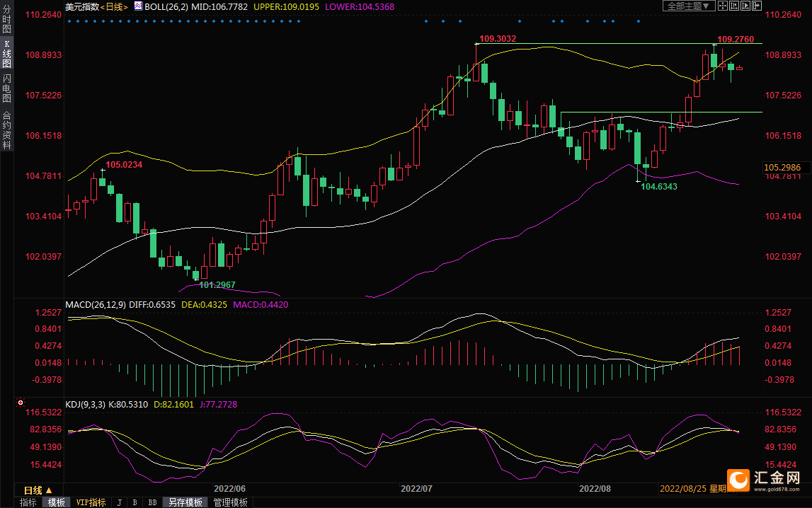Click the 另存模板 button
Image resolution: width=812 pixels, height=508 pixels.
point(185,502)
